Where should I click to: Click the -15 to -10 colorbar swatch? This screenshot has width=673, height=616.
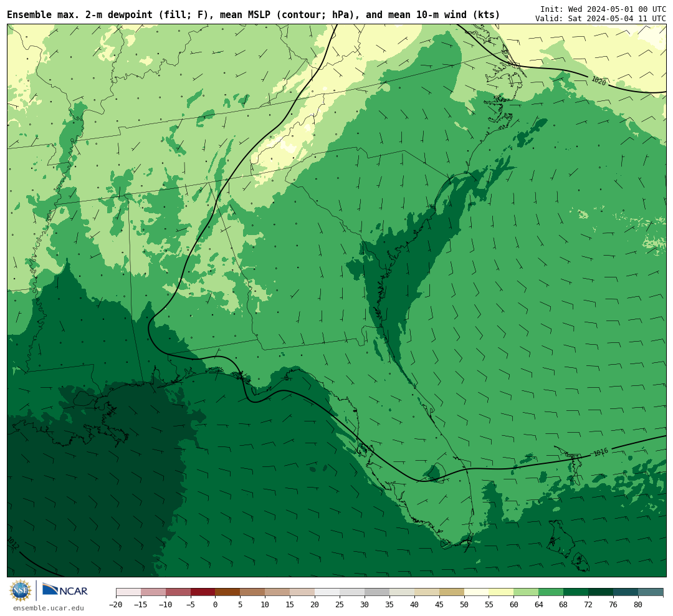click(153, 592)
